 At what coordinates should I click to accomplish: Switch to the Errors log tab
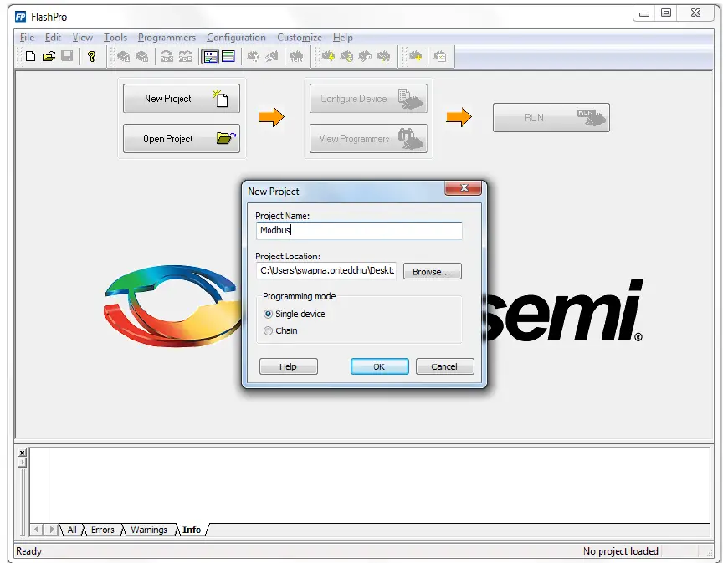click(102, 530)
